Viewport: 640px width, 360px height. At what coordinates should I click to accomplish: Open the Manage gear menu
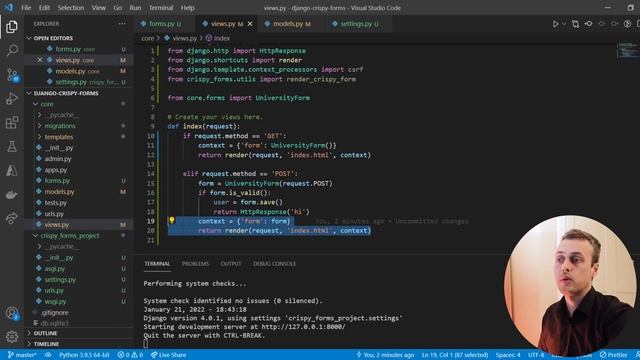12,337
